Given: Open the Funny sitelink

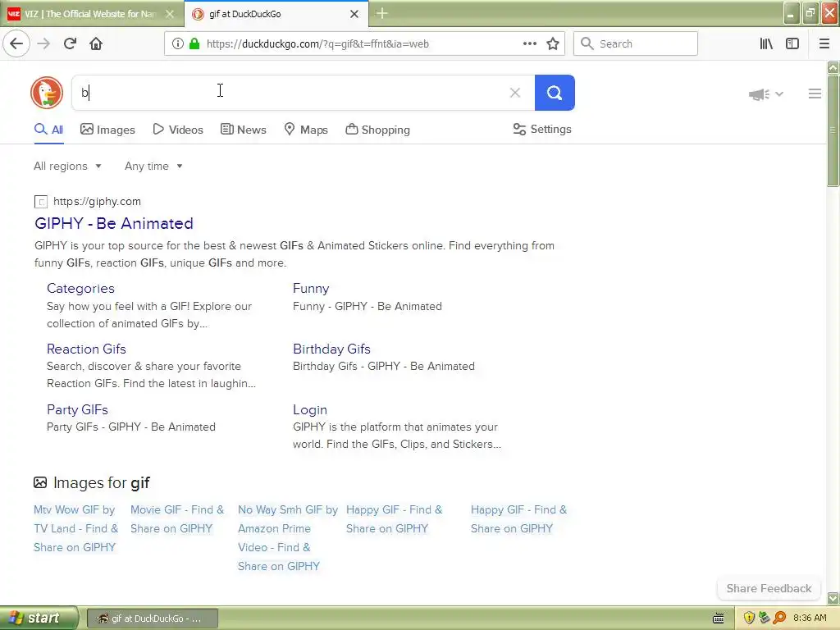Looking at the screenshot, I should pyautogui.click(x=311, y=288).
